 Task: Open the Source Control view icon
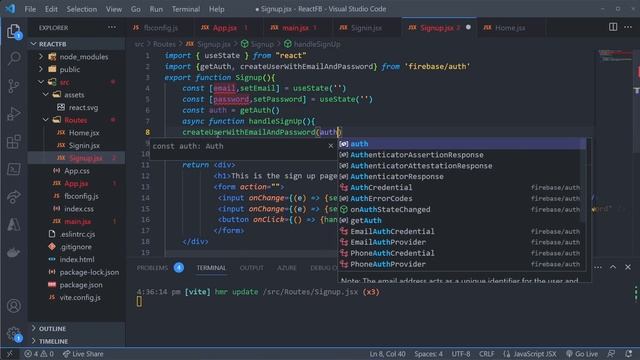pos(13,86)
